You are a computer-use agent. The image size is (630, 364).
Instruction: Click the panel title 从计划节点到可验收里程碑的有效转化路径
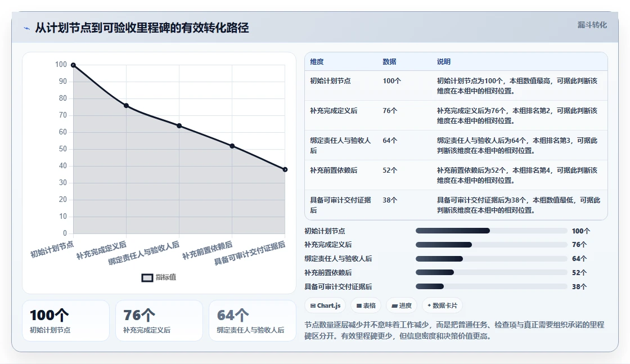(x=142, y=28)
